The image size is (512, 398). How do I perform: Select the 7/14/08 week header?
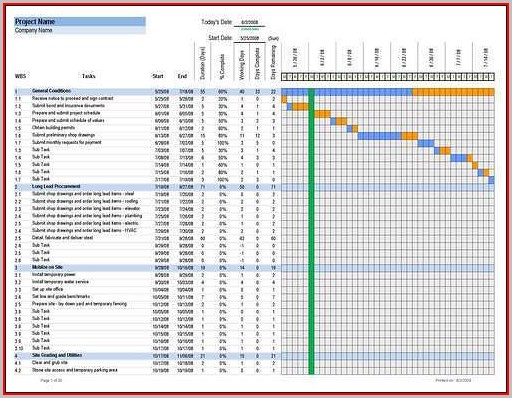point(486,57)
